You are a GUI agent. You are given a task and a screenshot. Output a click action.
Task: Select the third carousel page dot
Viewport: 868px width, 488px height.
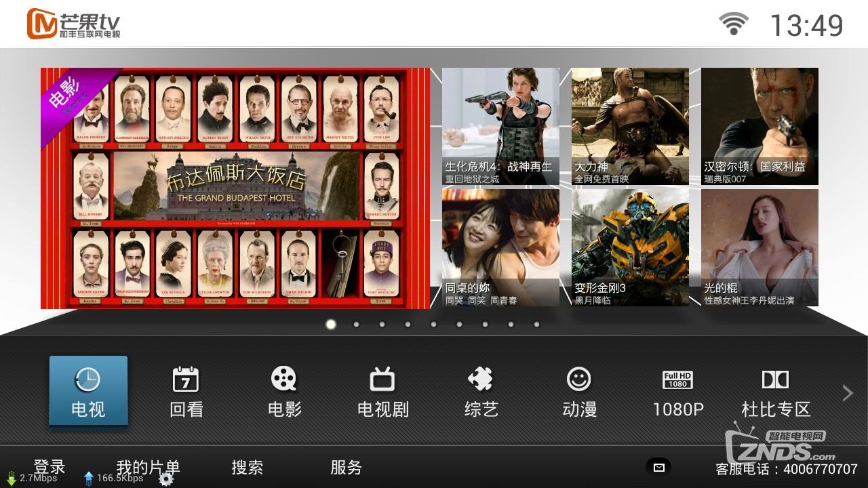pyautogui.click(x=382, y=324)
